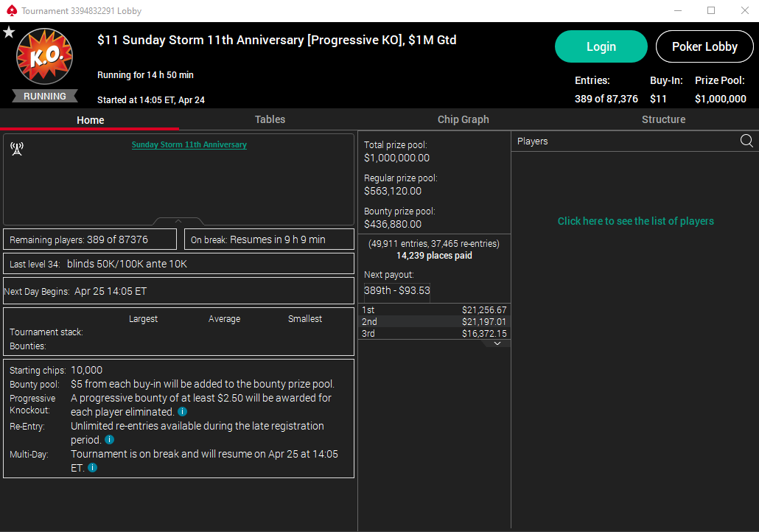Click Starting chips 10,000 value

[x=87, y=370]
